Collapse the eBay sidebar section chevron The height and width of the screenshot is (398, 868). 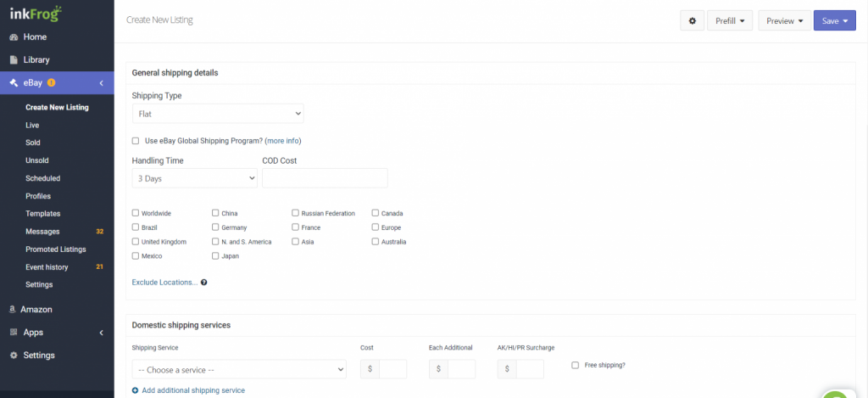(x=102, y=83)
